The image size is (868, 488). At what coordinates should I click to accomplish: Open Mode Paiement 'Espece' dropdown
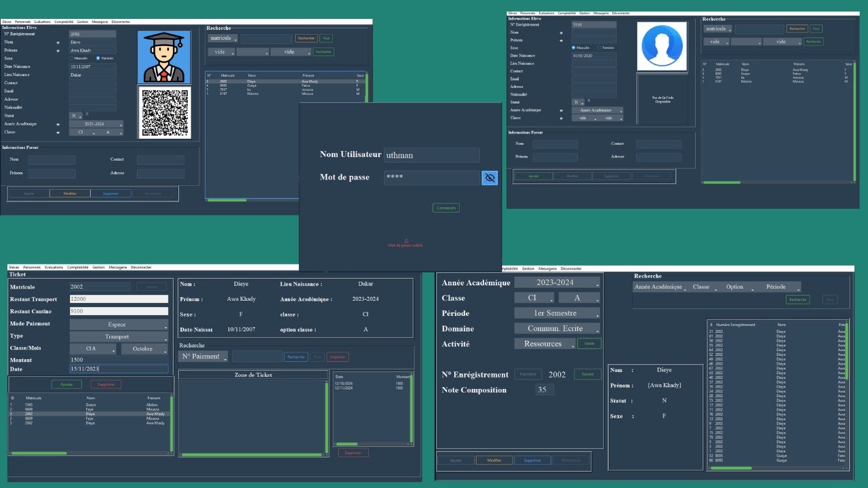tap(119, 325)
